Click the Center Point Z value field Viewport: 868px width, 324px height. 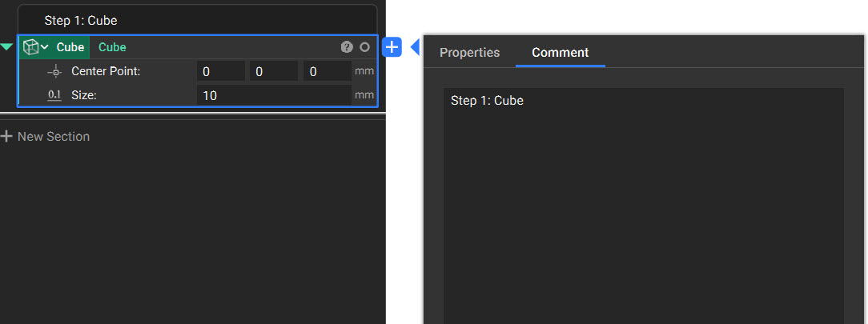(327, 72)
